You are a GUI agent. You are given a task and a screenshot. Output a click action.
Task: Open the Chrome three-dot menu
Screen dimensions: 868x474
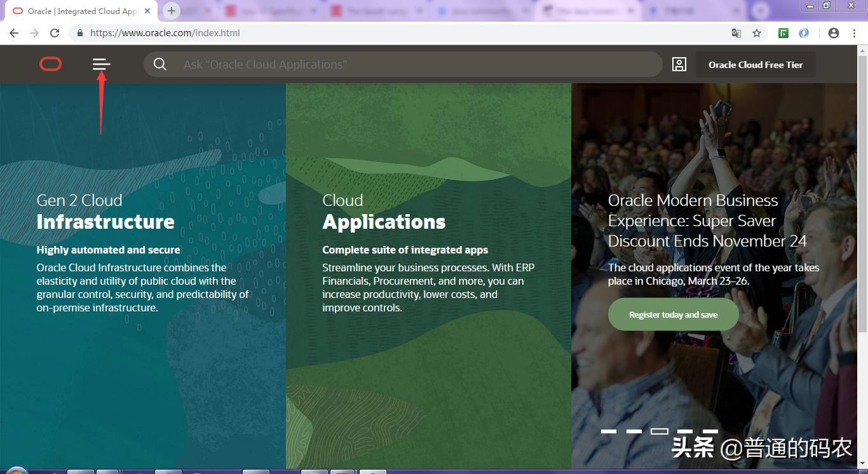click(x=854, y=33)
